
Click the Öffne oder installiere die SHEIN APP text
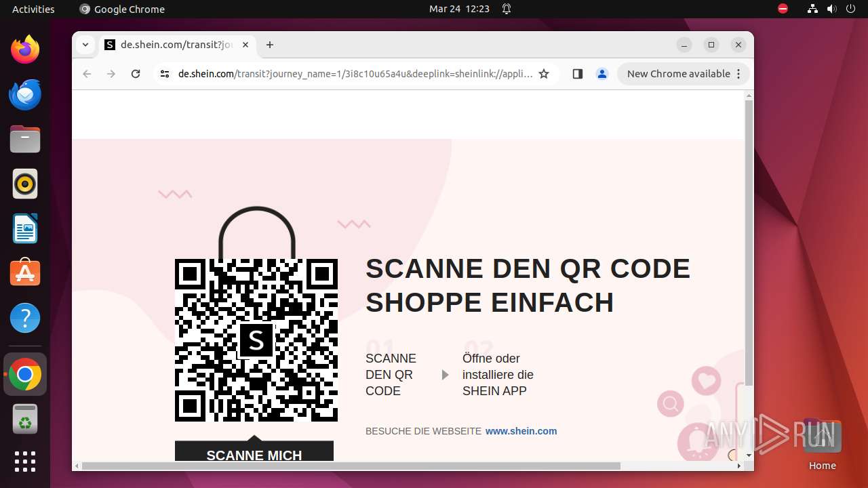pyautogui.click(x=498, y=375)
